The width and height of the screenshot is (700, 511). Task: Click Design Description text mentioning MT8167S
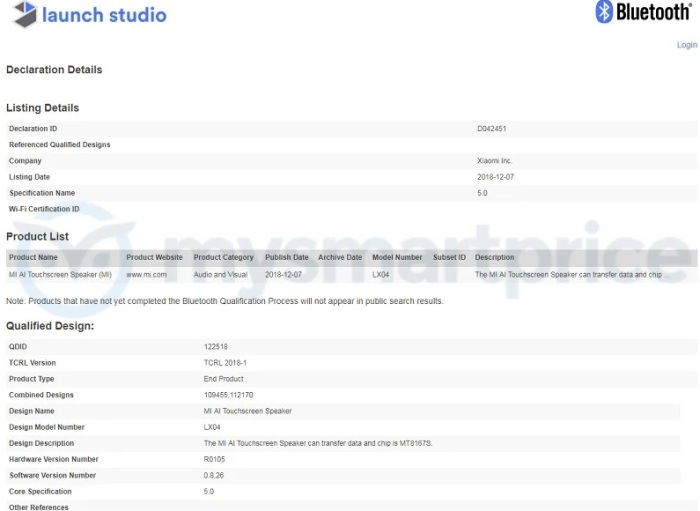pos(318,443)
